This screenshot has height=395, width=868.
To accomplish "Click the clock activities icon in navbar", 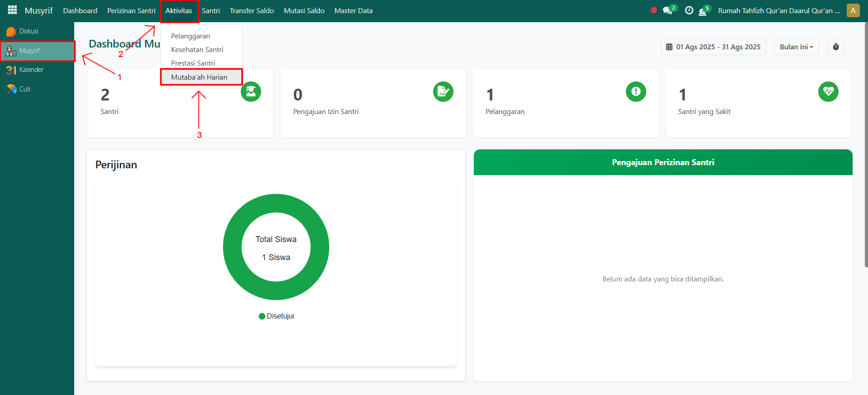I will (x=689, y=10).
